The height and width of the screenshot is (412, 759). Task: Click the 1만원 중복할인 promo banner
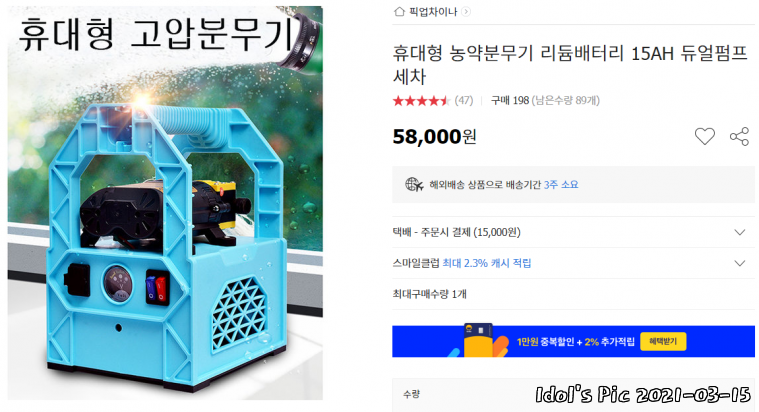(573, 341)
